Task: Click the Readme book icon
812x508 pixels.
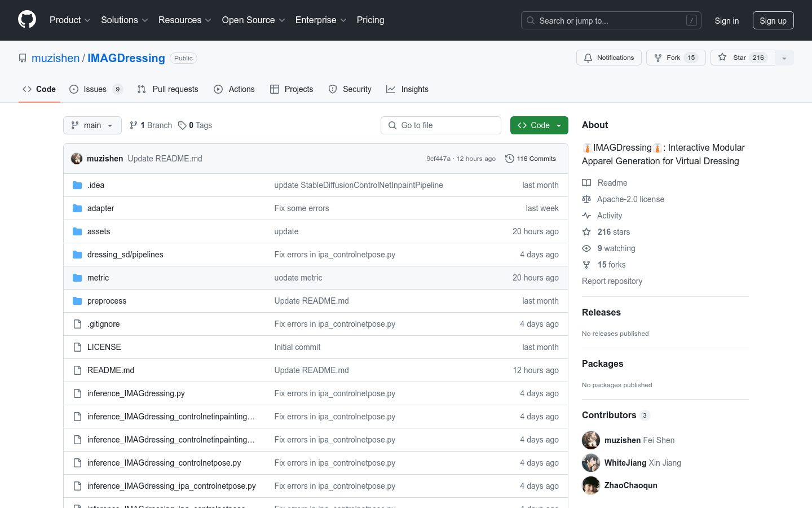Action: click(x=586, y=183)
